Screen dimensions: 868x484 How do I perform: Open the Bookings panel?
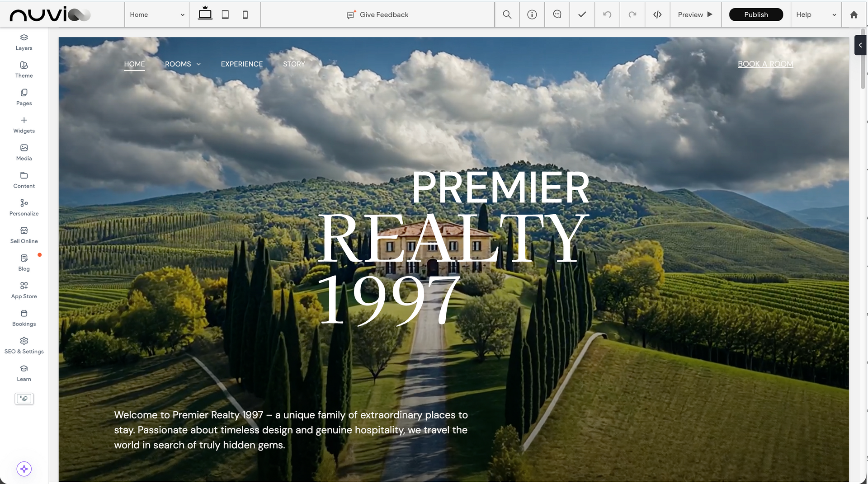tap(24, 318)
